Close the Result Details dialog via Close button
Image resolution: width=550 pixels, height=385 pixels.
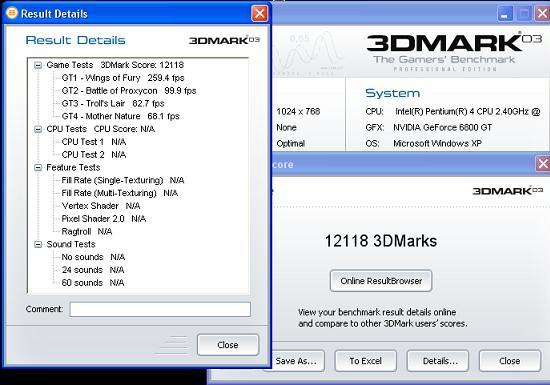(x=228, y=345)
